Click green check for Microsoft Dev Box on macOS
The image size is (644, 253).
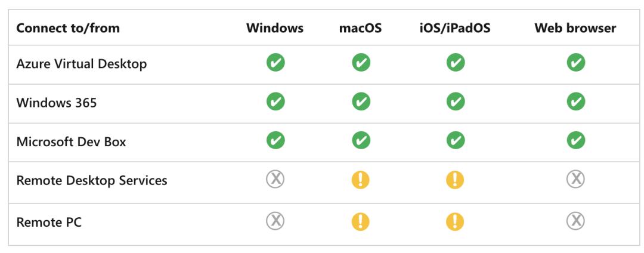361,140
